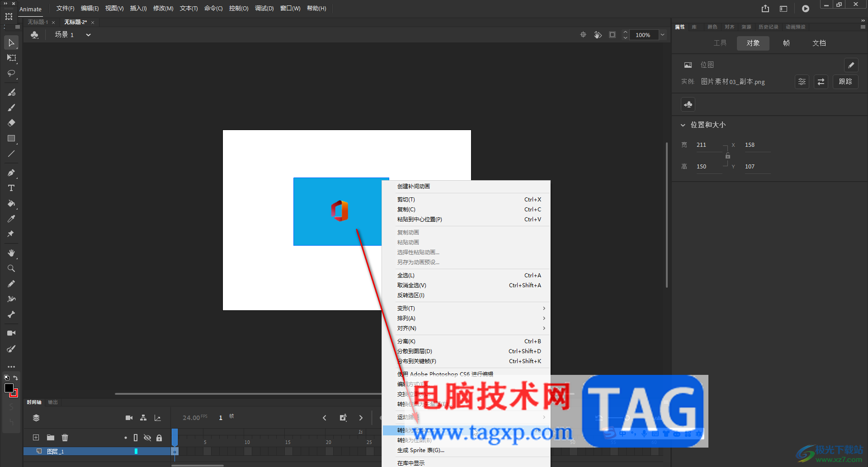This screenshot has height=467, width=868.
Task: Create a new layer folder
Action: coord(51,438)
